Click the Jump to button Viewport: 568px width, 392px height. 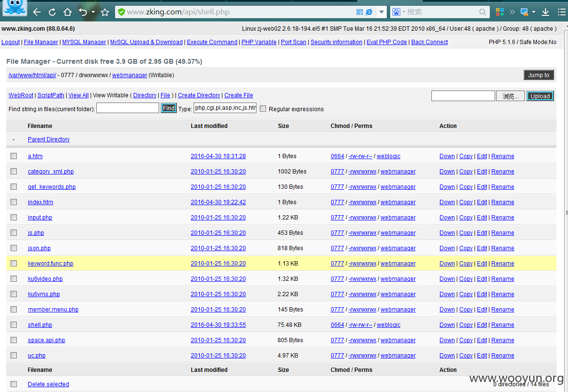coord(539,75)
